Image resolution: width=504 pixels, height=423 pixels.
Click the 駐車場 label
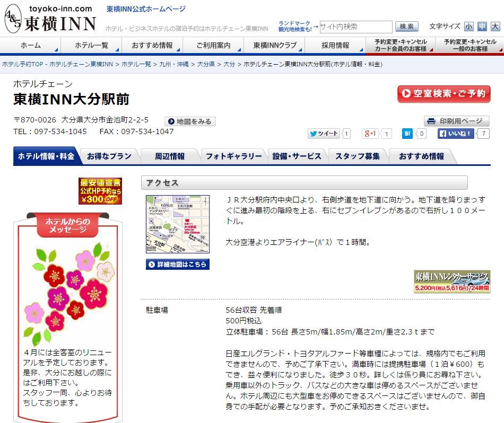(157, 310)
